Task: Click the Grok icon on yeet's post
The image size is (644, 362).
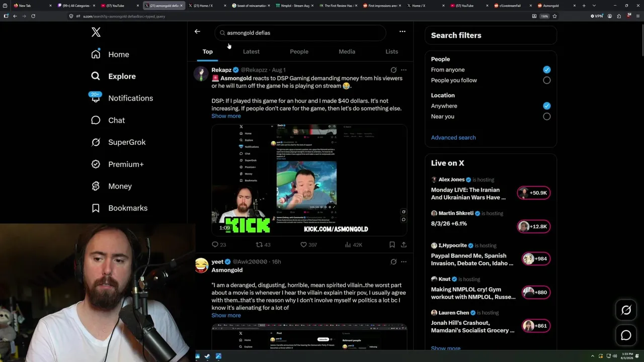Action: click(x=393, y=262)
